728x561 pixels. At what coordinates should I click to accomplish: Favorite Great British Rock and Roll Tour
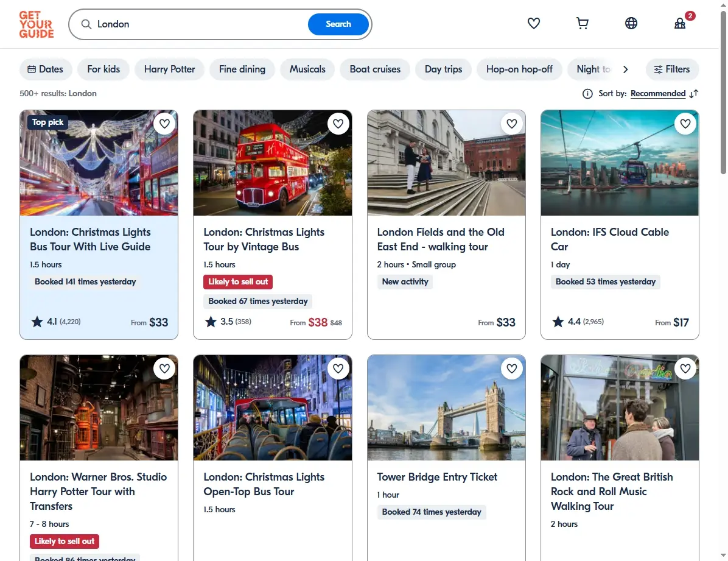[x=685, y=369]
